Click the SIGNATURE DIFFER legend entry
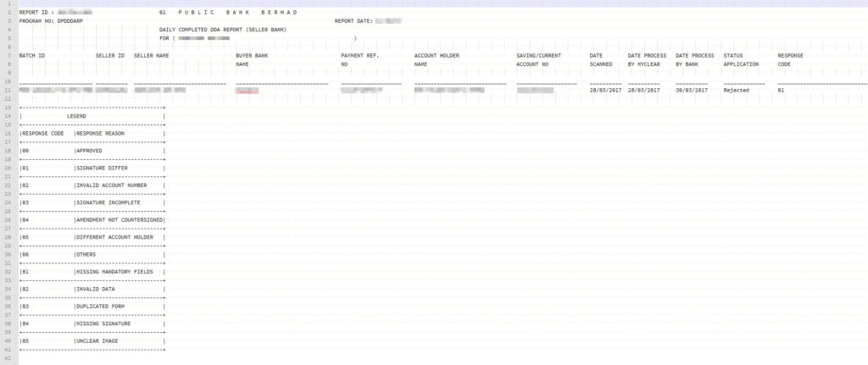 click(x=101, y=168)
